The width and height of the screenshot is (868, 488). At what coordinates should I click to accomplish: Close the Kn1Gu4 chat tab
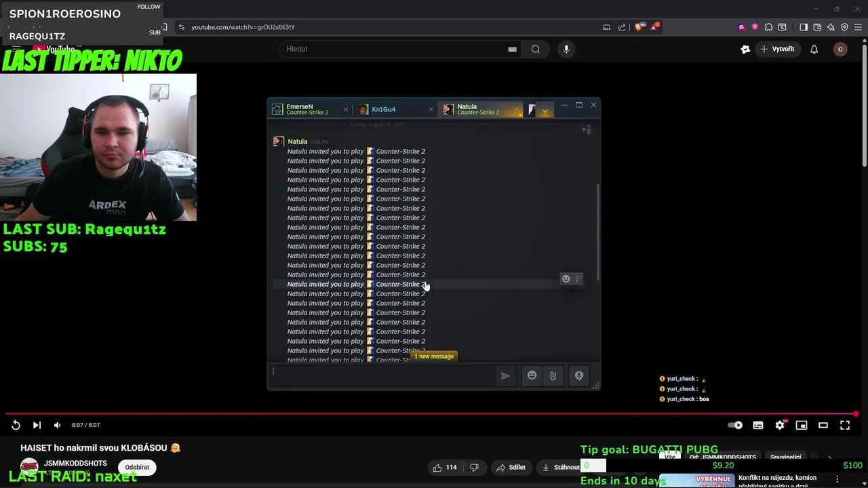tap(431, 109)
